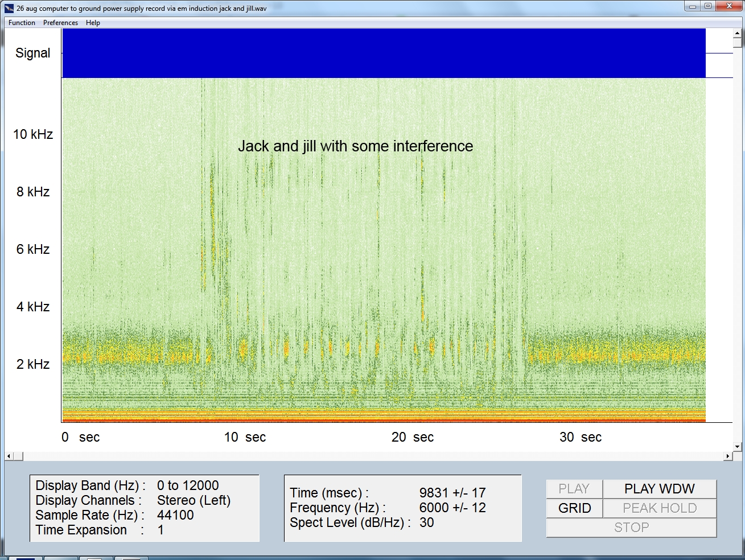This screenshot has width=745, height=560.
Task: Click the application icon in the title bar
Action: (x=9, y=8)
